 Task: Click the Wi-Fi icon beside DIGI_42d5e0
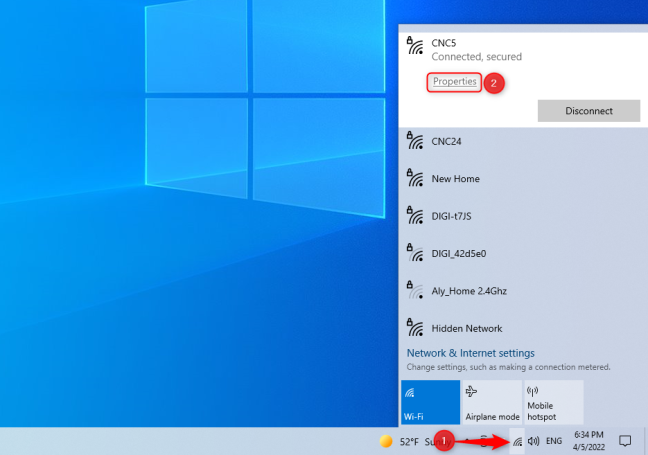click(x=415, y=253)
